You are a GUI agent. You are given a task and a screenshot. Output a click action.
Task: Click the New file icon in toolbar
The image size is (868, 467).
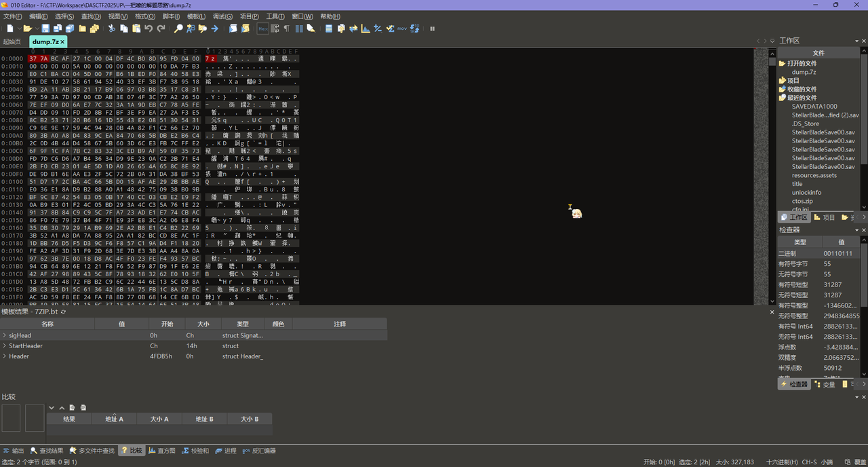click(9, 29)
